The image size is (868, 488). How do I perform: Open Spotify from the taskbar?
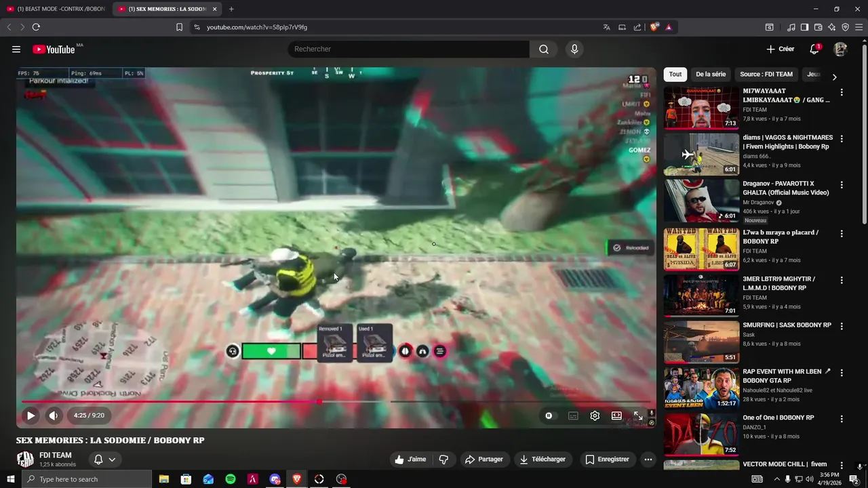click(x=231, y=479)
